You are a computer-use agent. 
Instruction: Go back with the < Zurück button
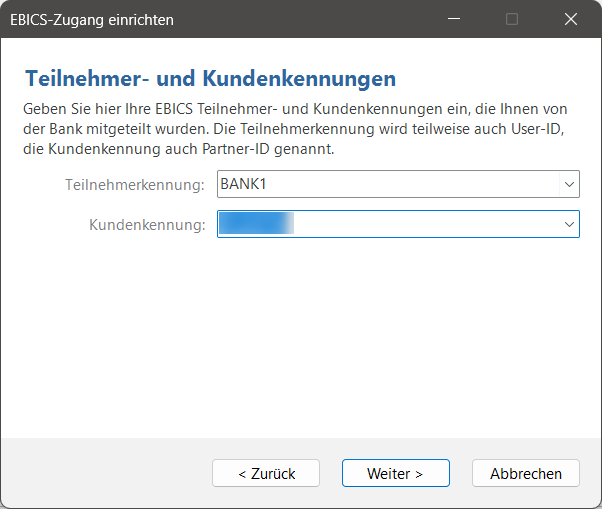click(266, 473)
